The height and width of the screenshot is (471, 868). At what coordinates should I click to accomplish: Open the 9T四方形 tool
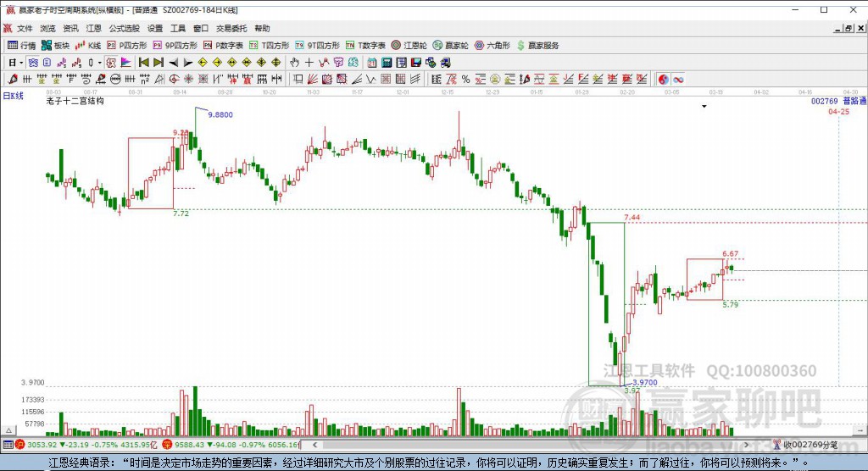[317, 46]
